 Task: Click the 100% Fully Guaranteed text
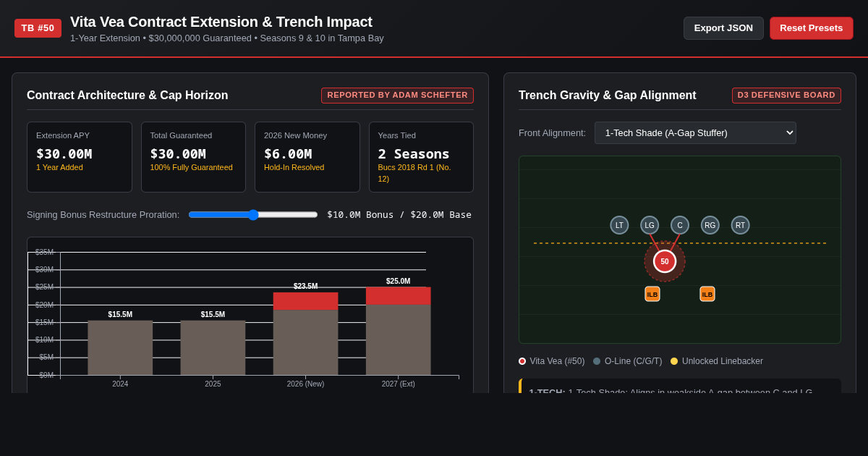pyautogui.click(x=192, y=168)
